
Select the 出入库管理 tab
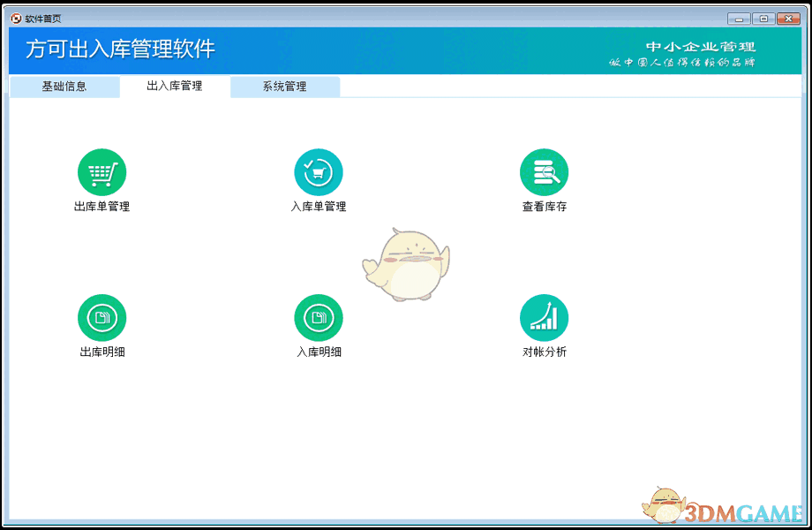[174, 87]
